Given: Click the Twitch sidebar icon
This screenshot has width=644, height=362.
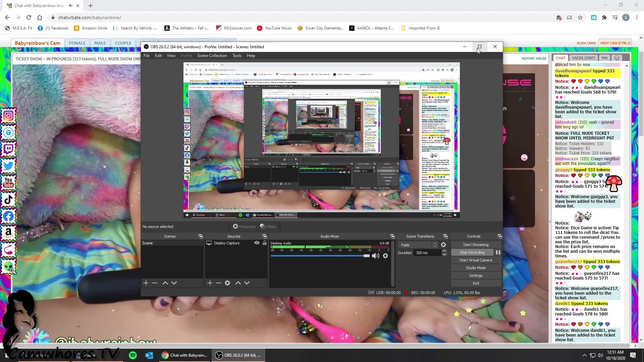Looking at the screenshot, I should (8, 149).
